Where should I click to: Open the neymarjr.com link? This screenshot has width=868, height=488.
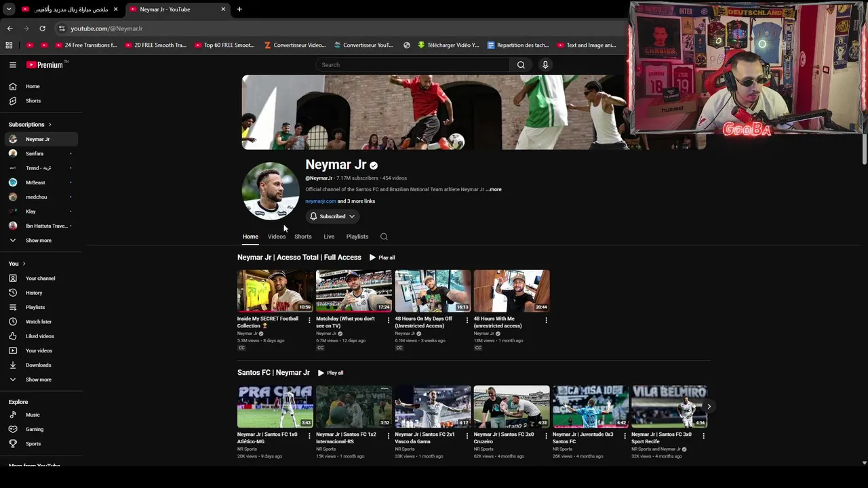click(x=320, y=201)
